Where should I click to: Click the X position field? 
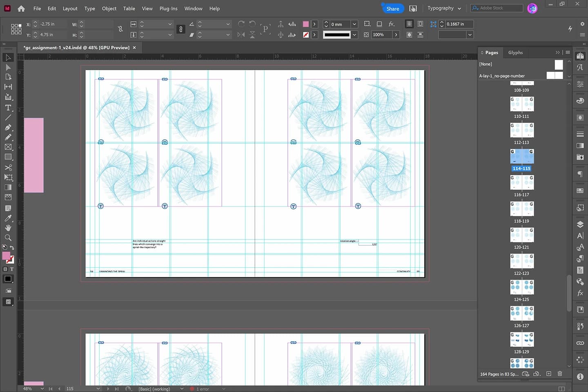click(53, 24)
